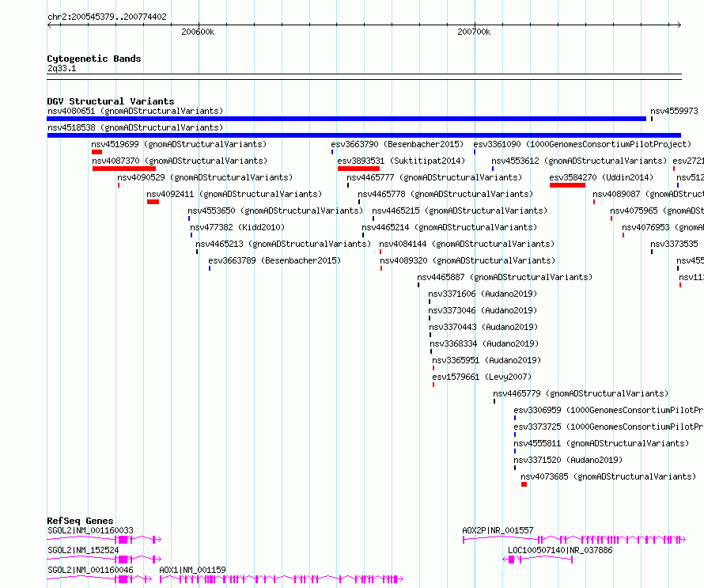Click nsv4090529 (gnomADStructuralVariants) label
The height and width of the screenshot is (588, 704).
point(205,177)
